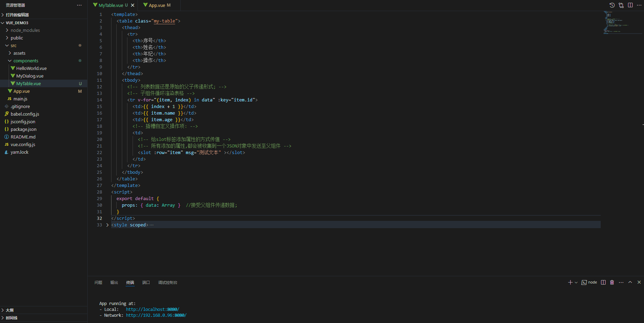
Task: Click the '资源管理器' Explorer title
Action: click(x=15, y=5)
